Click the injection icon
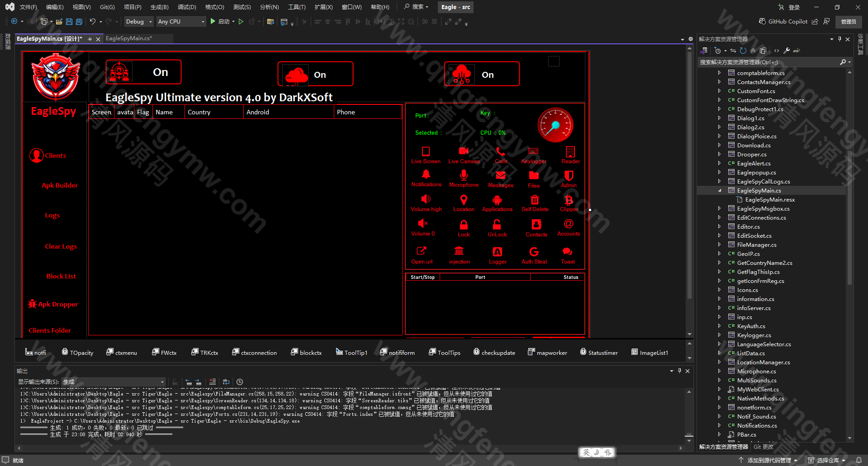The height and width of the screenshot is (466, 868). (459, 251)
